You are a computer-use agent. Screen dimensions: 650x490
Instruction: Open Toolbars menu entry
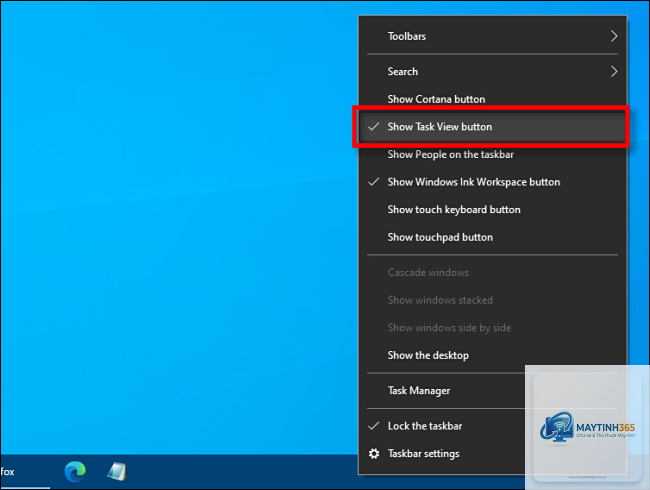492,36
